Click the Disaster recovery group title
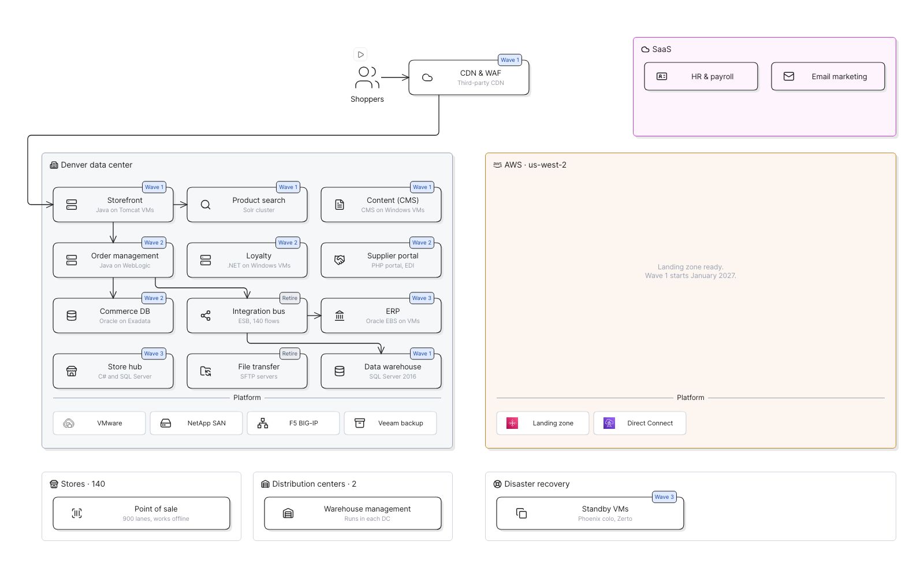The height and width of the screenshot is (578, 924). pyautogui.click(x=537, y=484)
